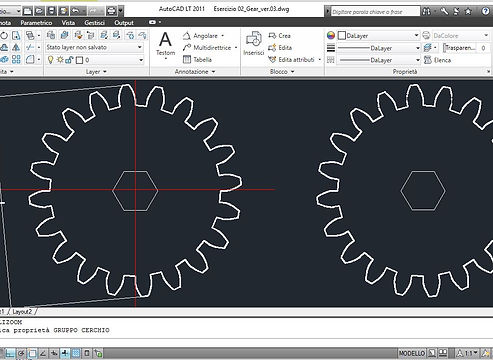Screen dimensions: 493x360
Task: Click the search keyword input field
Action: click(375, 12)
